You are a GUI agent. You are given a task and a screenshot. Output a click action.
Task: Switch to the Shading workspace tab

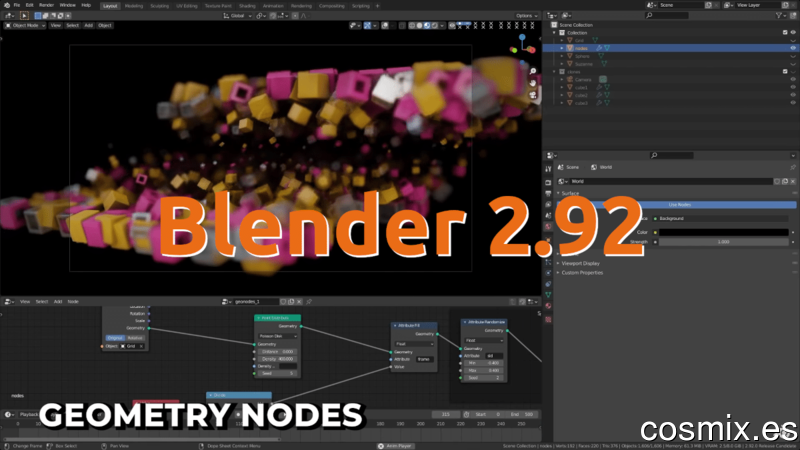click(247, 6)
